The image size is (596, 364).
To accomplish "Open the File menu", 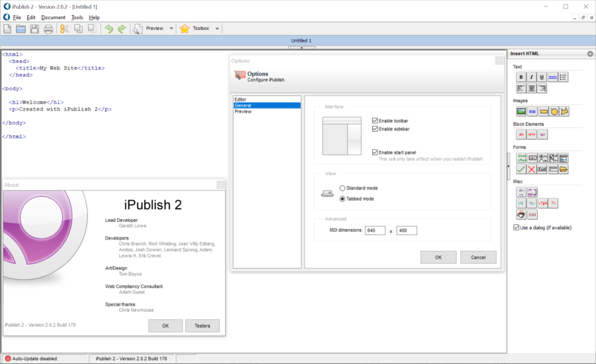I will tap(17, 17).
